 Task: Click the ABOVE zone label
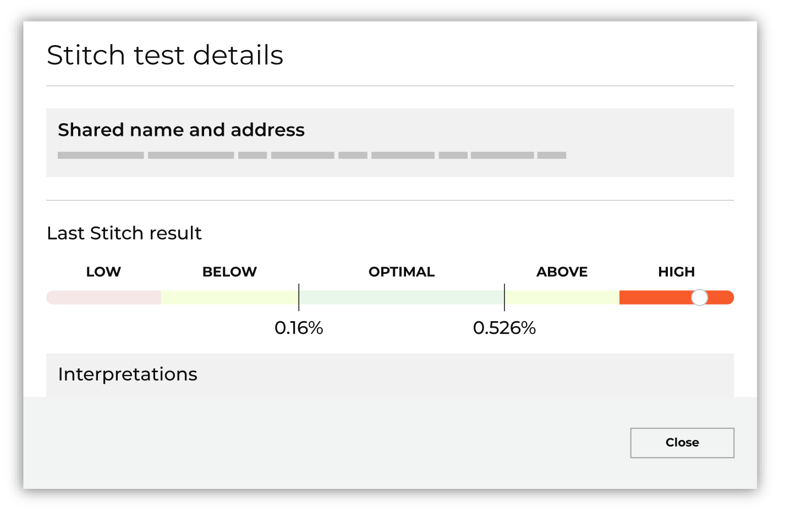562,271
